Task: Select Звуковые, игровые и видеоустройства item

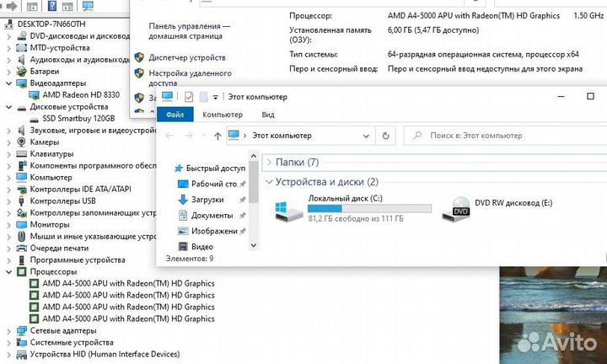Action: 93,131
